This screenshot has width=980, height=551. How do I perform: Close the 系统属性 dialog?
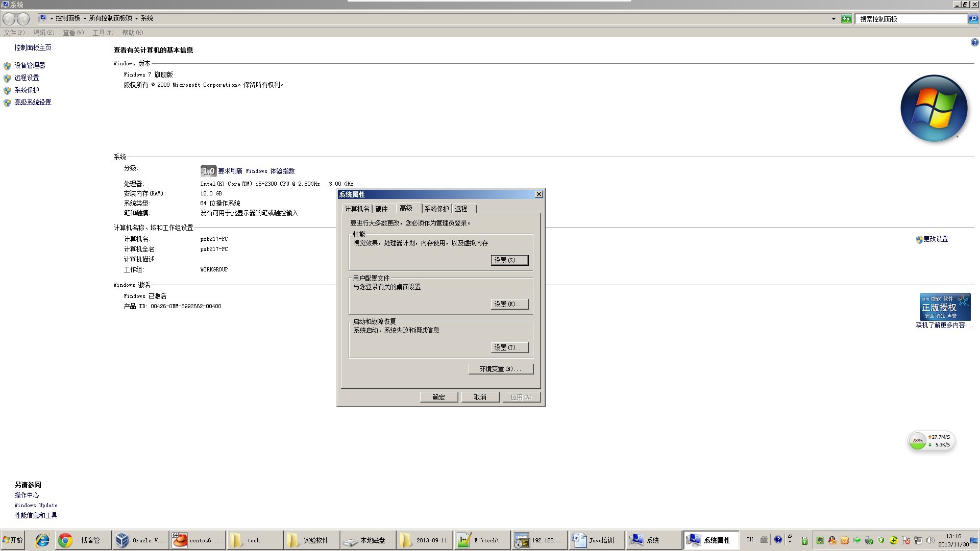click(x=538, y=194)
